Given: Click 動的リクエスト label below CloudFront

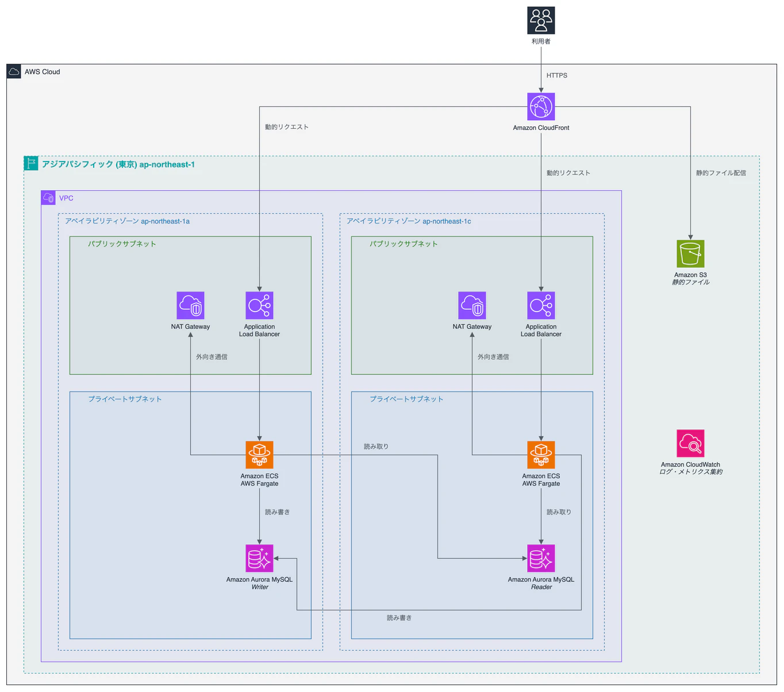Looking at the screenshot, I should point(568,173).
